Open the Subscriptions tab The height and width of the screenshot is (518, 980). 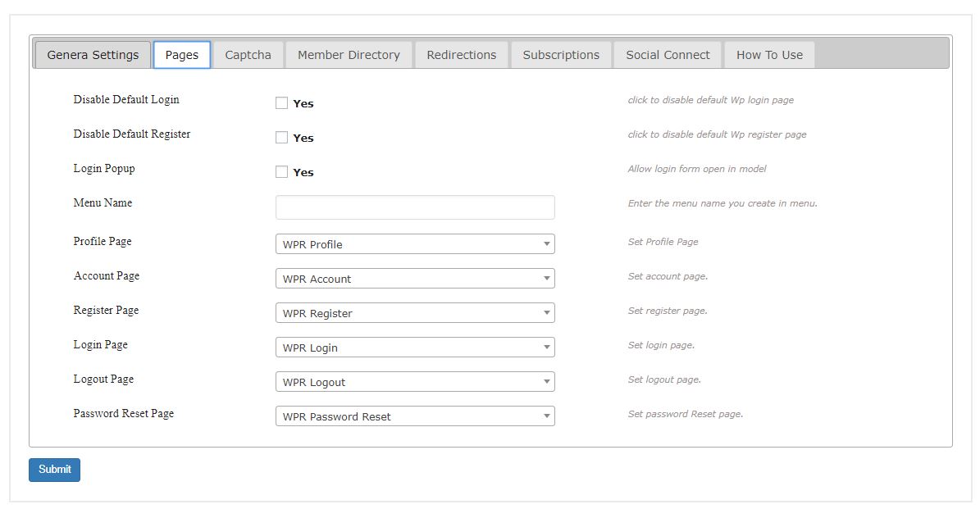click(x=561, y=55)
